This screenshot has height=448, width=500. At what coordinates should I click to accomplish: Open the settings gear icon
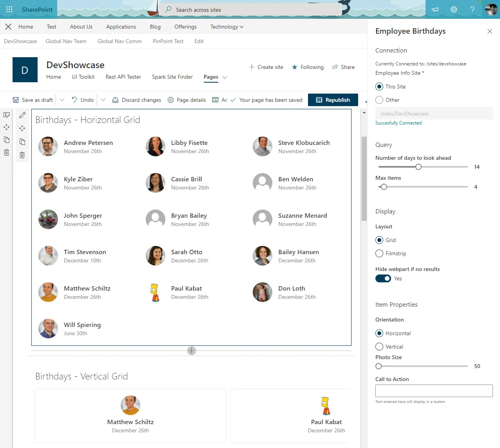pos(454,9)
